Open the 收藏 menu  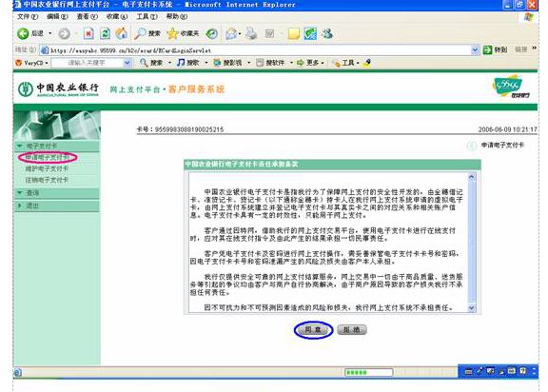tap(117, 16)
